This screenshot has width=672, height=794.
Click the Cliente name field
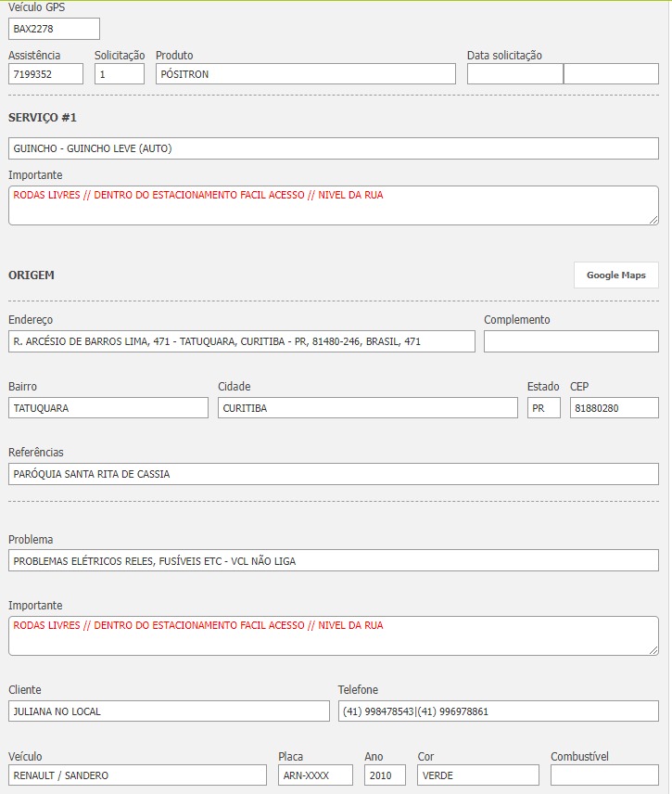pyautogui.click(x=169, y=711)
